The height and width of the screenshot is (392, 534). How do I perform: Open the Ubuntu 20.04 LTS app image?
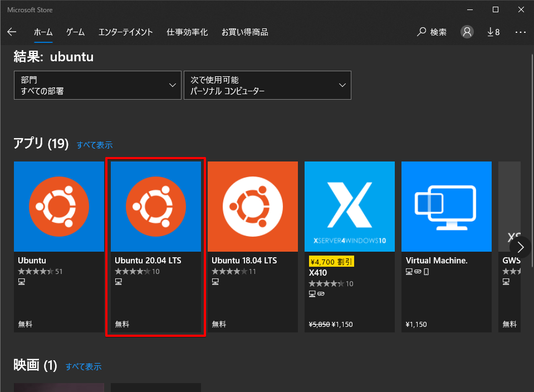(156, 207)
